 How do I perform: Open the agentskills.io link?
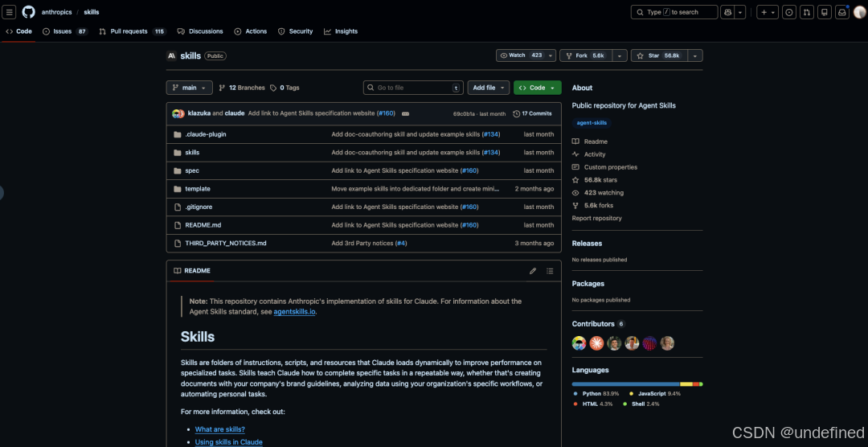click(x=294, y=311)
